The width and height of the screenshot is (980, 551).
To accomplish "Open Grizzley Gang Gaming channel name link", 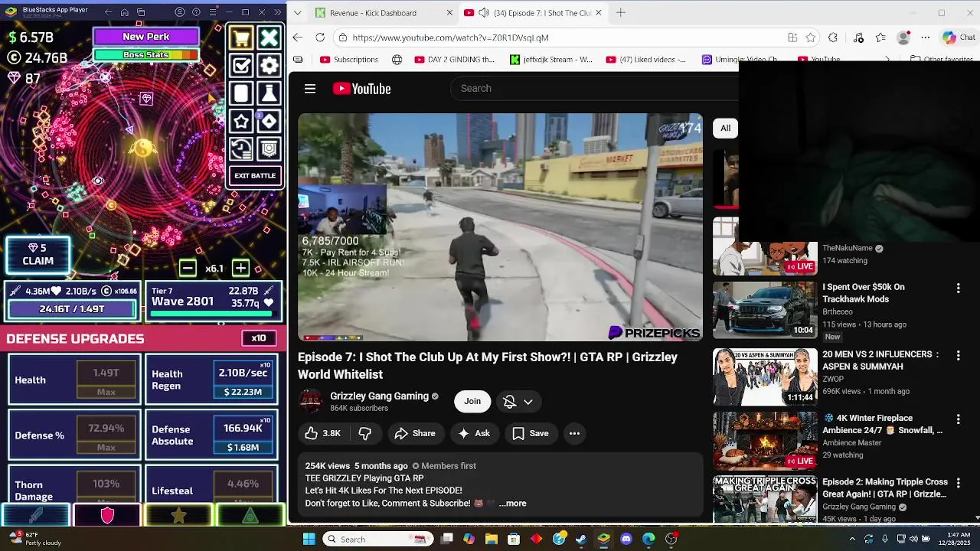I will point(379,396).
